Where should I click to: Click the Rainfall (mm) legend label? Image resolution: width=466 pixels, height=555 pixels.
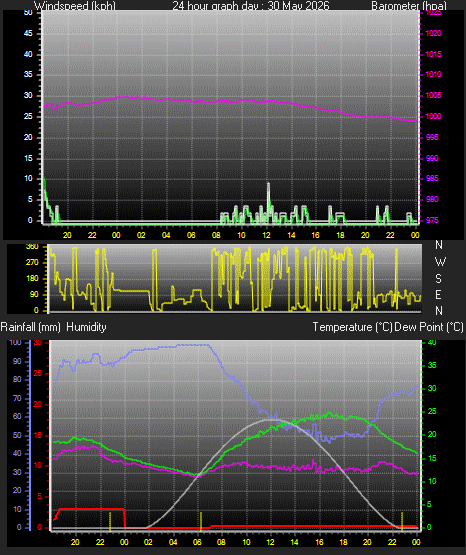[x=30, y=327]
